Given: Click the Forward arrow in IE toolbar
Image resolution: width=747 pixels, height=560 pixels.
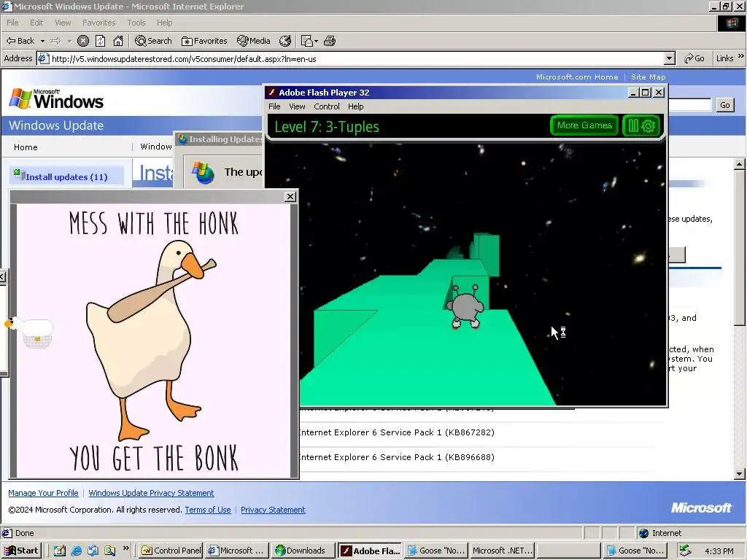Looking at the screenshot, I should pos(55,41).
